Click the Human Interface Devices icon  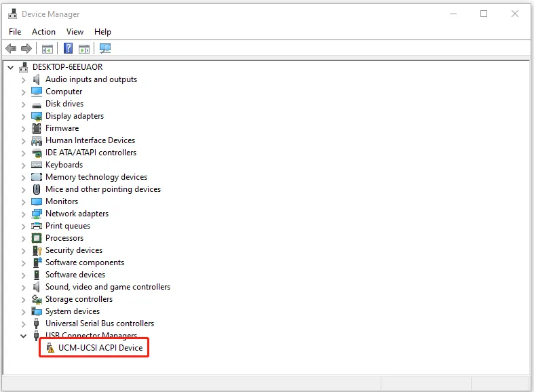coord(37,140)
